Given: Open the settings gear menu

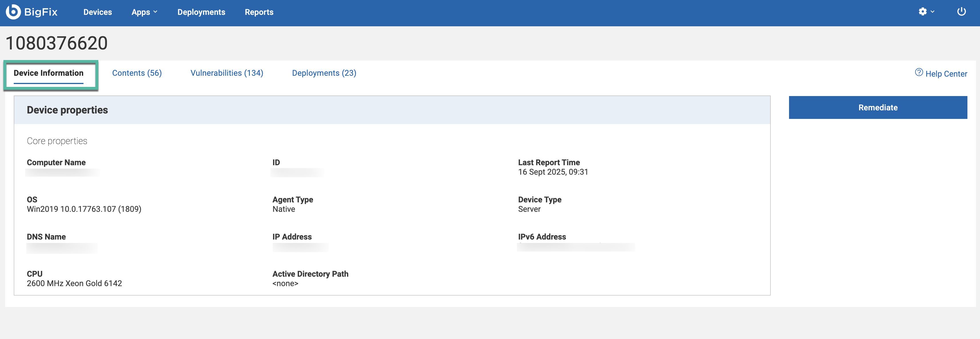Looking at the screenshot, I should [923, 12].
